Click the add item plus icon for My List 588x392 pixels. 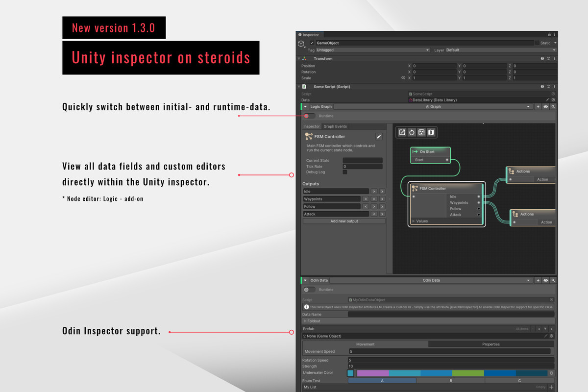pyautogui.click(x=551, y=387)
